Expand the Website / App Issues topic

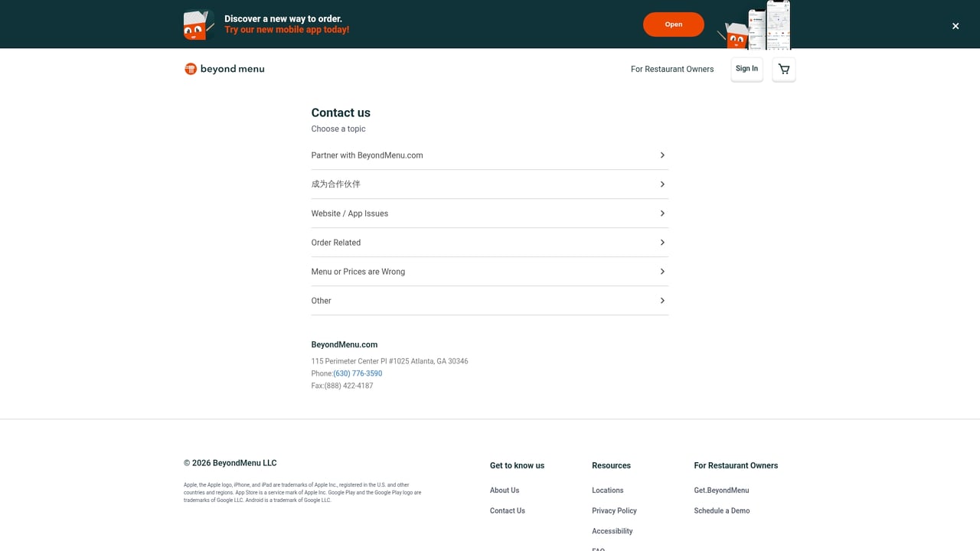(490, 213)
